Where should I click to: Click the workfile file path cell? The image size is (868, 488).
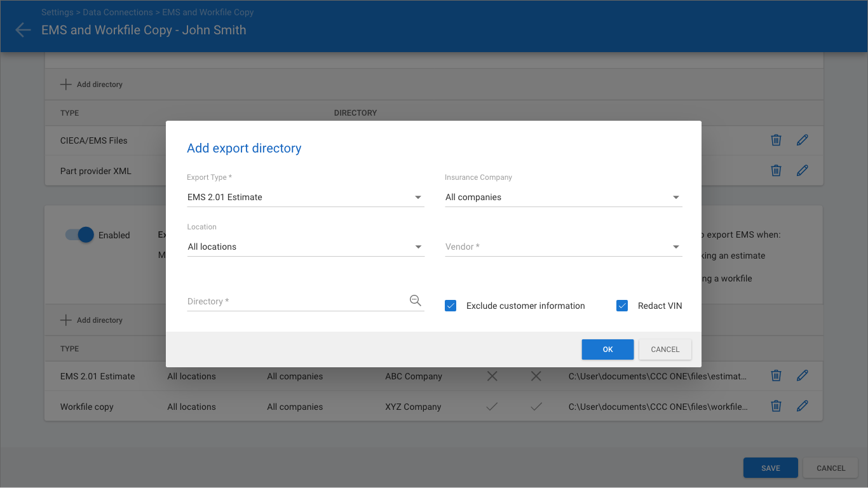click(658, 407)
